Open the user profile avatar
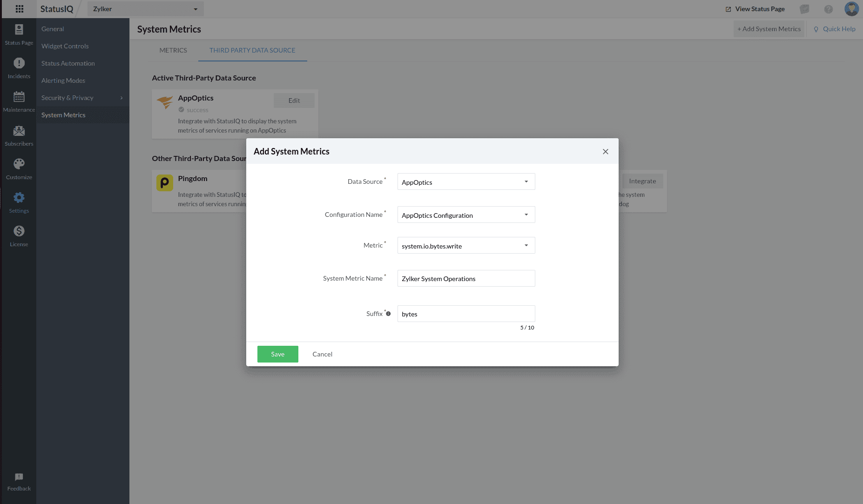This screenshot has width=863, height=504. [851, 9]
